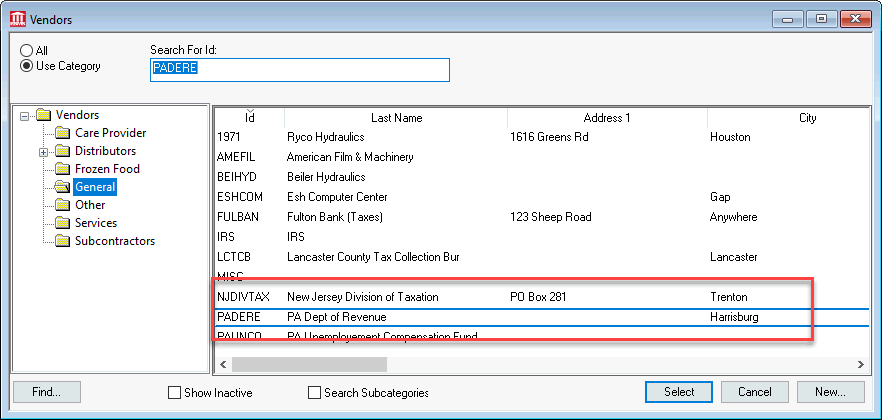The height and width of the screenshot is (420, 882).
Task: Click the root Vendors folder icon
Action: pos(43,115)
